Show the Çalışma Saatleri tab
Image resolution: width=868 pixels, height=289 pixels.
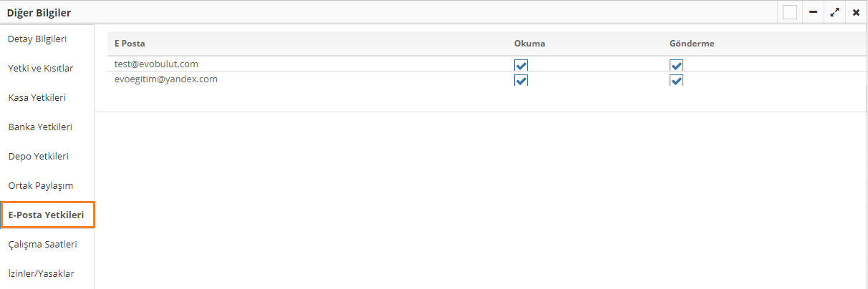coord(42,244)
